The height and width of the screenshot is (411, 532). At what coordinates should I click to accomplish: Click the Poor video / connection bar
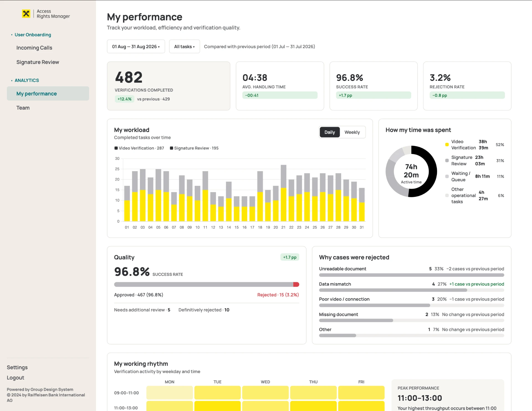(411, 306)
